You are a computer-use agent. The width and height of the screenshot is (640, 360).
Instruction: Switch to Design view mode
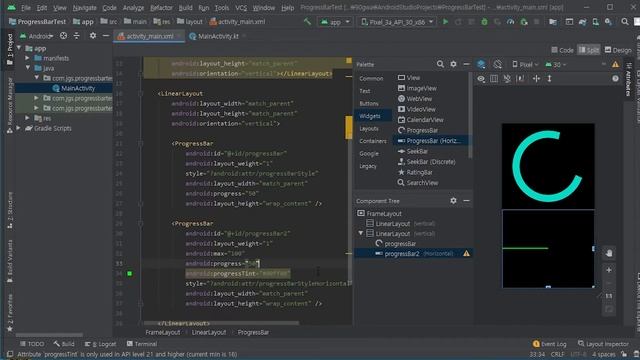pyautogui.click(x=618, y=50)
